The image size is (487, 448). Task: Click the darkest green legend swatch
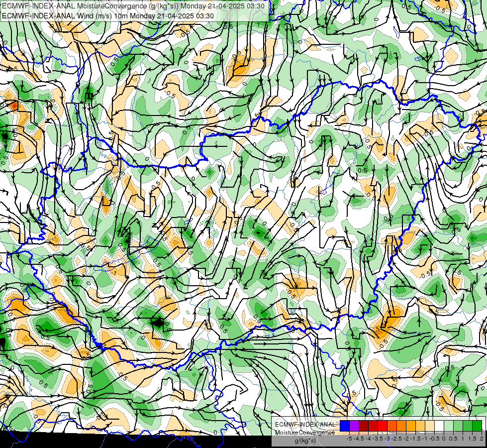[x=477, y=426]
